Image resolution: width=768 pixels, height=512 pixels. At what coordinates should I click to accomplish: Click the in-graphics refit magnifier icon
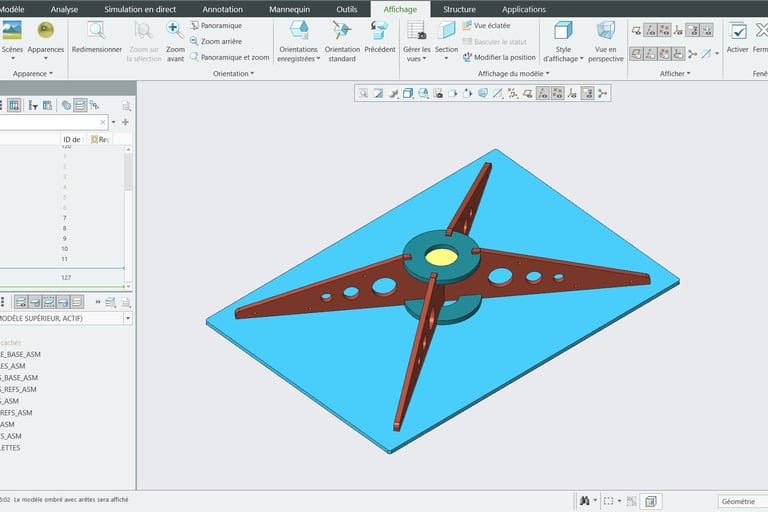point(363,93)
